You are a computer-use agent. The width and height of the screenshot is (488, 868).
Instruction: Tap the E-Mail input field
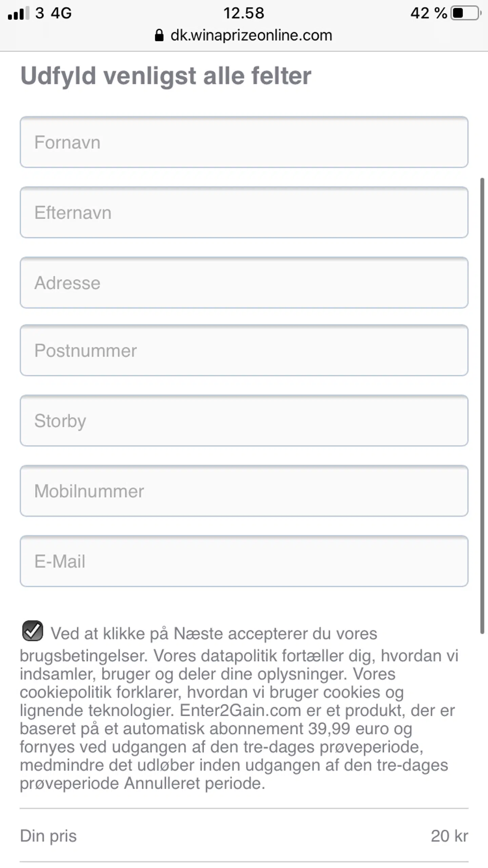pyautogui.click(x=244, y=561)
